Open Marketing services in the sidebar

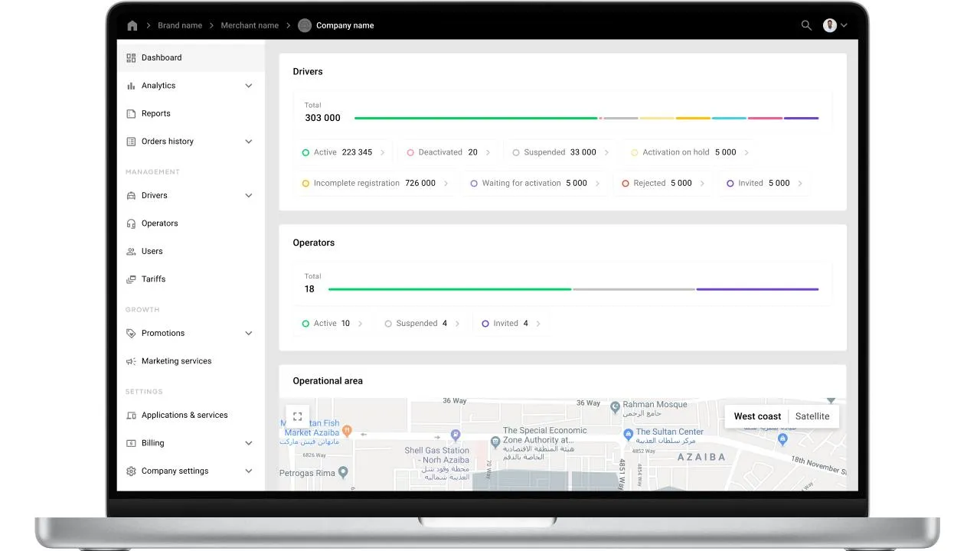click(x=191, y=361)
